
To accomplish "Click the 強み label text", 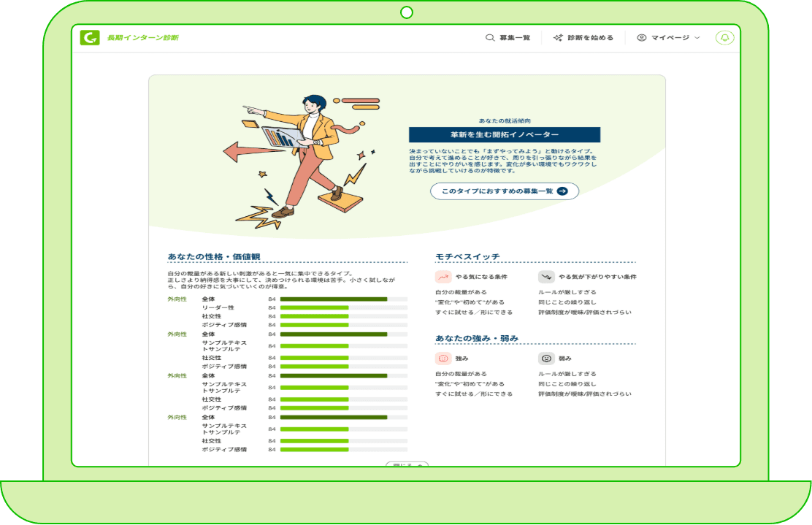I will pyautogui.click(x=461, y=359).
